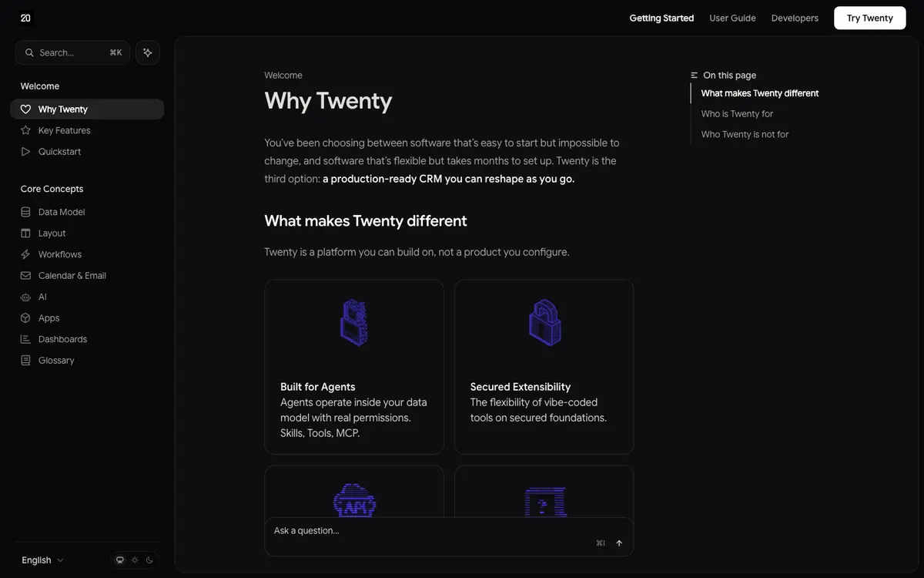
Task: Switch to light theme with sun icon
Action: click(135, 560)
